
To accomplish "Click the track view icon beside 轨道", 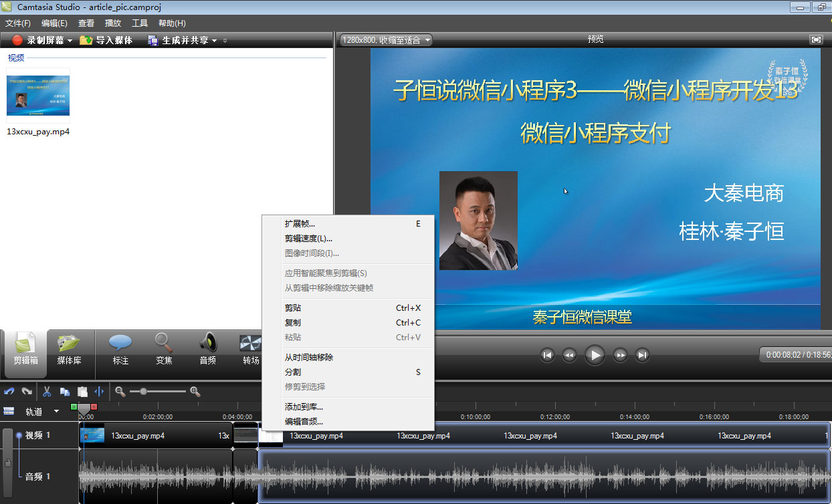I will [x=9, y=411].
